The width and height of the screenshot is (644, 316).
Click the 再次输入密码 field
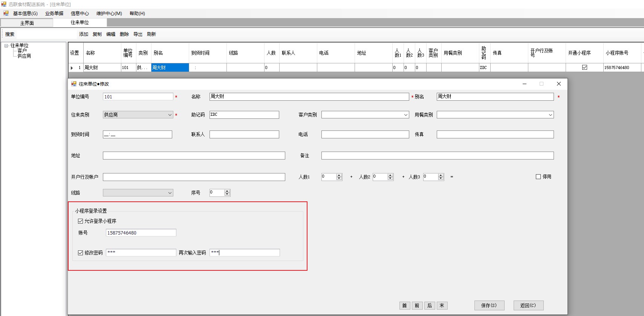pos(245,253)
